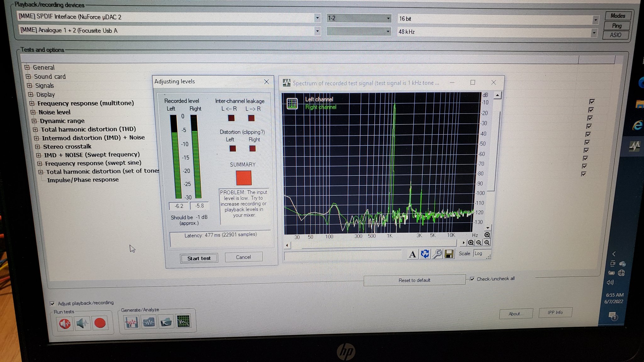
Task: Show hidden tray icons with the chevron
Action: coord(614,254)
